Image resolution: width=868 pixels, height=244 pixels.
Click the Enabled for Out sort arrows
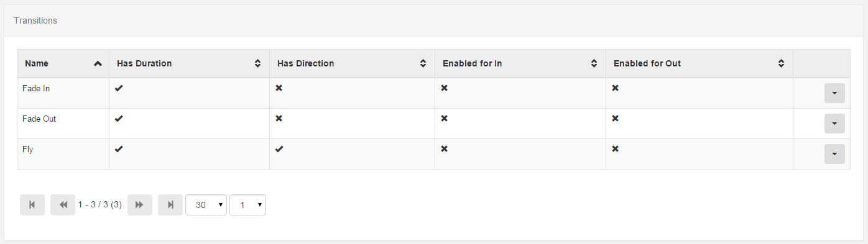781,63
